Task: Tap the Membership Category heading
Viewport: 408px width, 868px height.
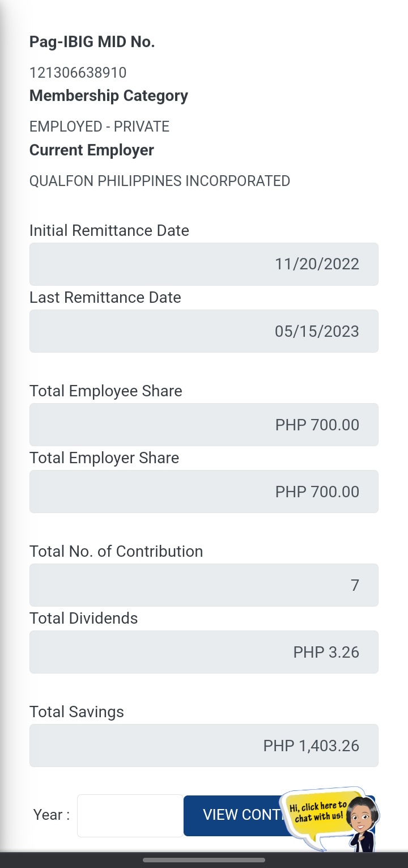Action: coord(108,96)
